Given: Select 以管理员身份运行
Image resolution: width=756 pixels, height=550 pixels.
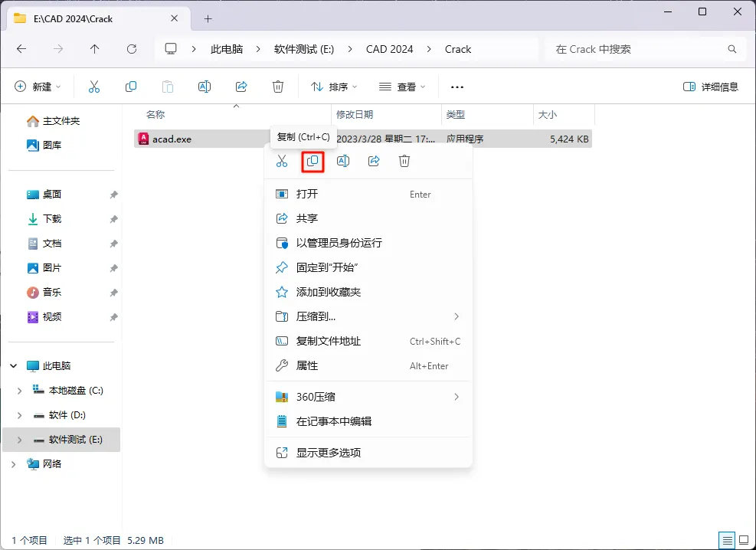Looking at the screenshot, I should click(368, 243).
